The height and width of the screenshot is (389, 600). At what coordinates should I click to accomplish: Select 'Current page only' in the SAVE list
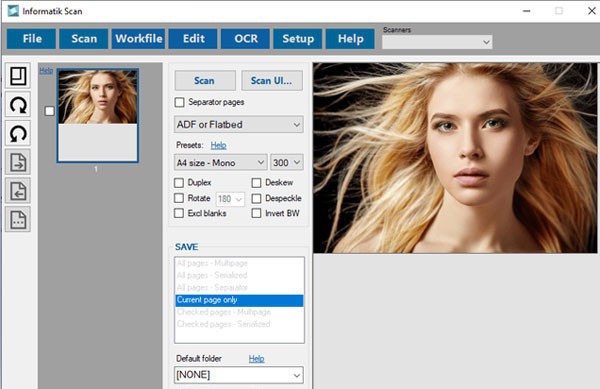click(x=239, y=300)
